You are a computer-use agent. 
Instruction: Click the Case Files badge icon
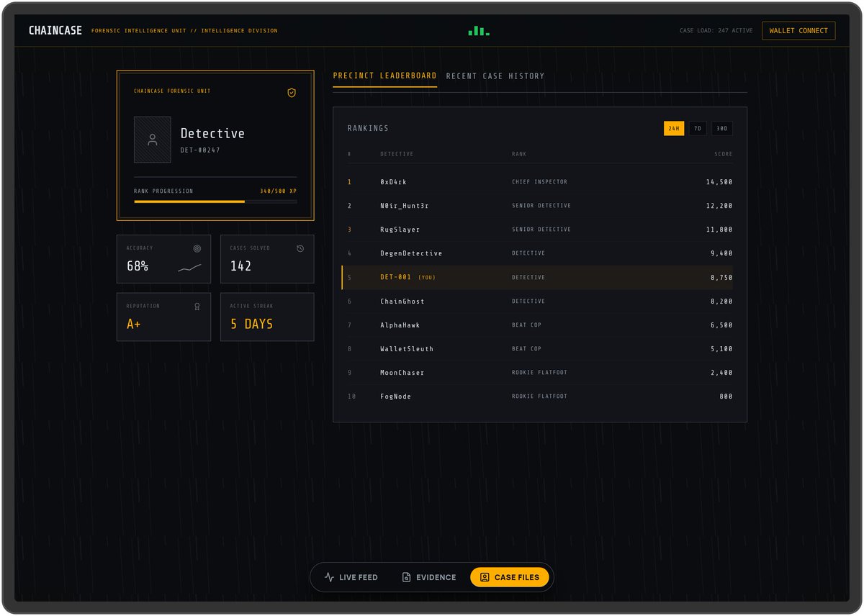click(x=485, y=577)
